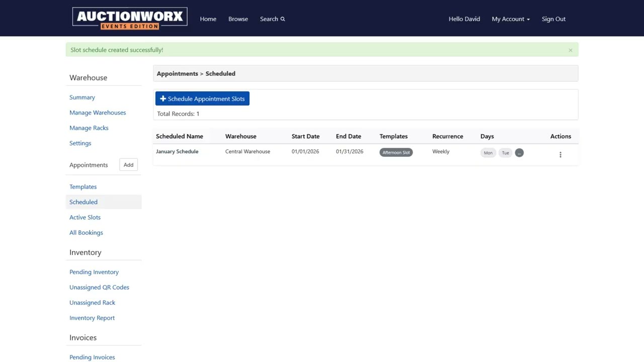Click the Warehouse column header
Image resolution: width=644 pixels, height=362 pixels.
(x=240, y=136)
